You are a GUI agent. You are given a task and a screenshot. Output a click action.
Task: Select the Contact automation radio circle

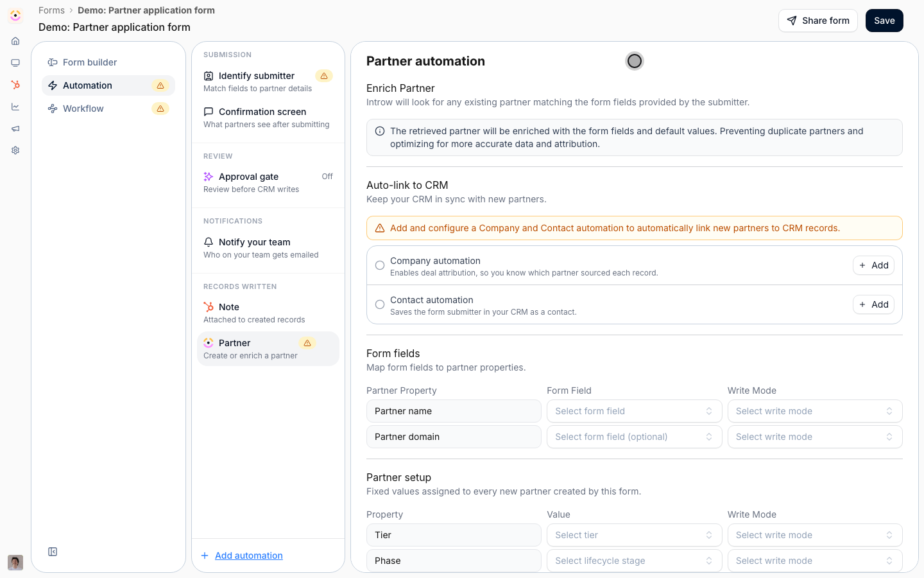click(x=380, y=304)
